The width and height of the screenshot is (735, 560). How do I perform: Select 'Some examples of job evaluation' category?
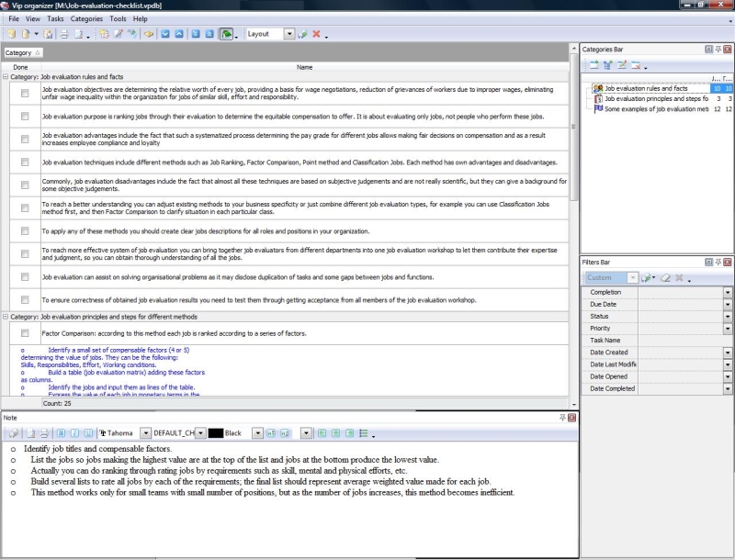pyautogui.click(x=656, y=109)
